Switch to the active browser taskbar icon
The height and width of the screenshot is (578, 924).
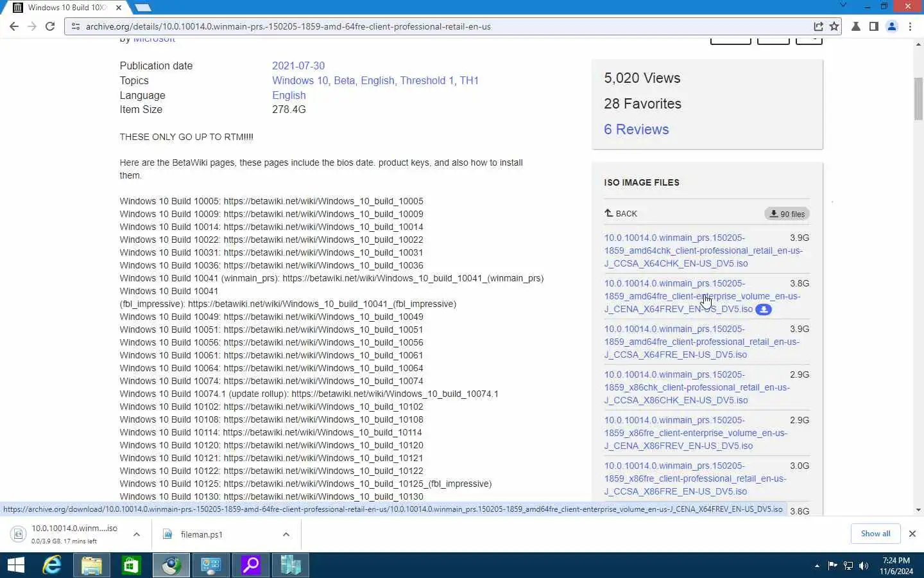click(171, 565)
